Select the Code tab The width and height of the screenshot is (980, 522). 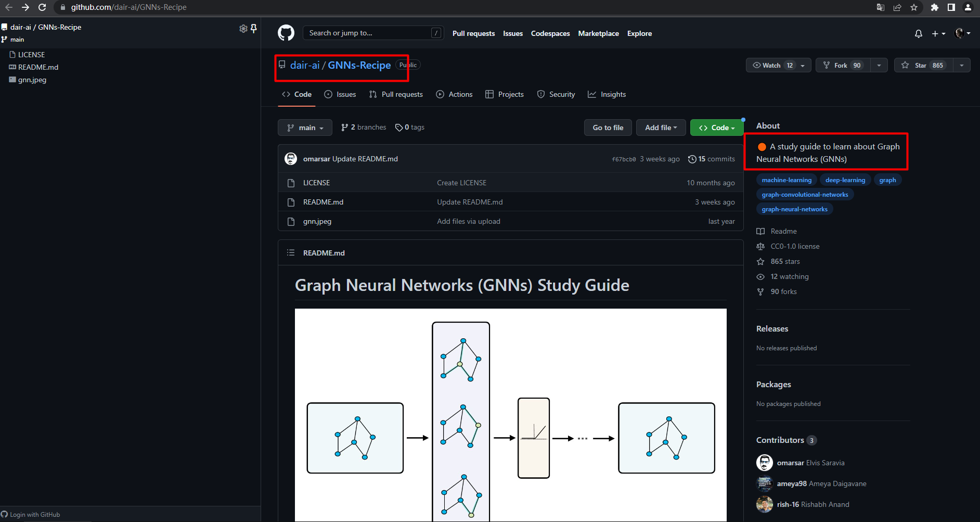click(x=296, y=94)
